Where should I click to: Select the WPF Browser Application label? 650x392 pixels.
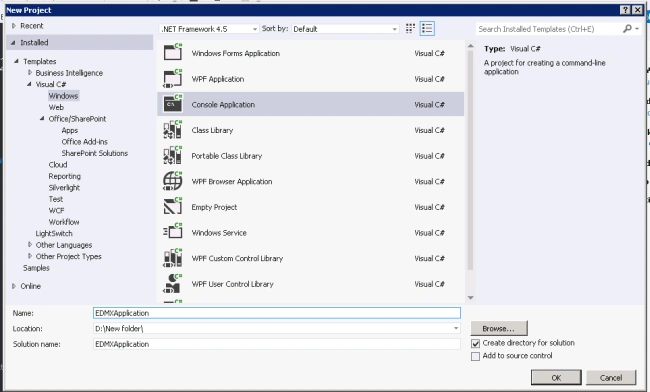[232, 181]
